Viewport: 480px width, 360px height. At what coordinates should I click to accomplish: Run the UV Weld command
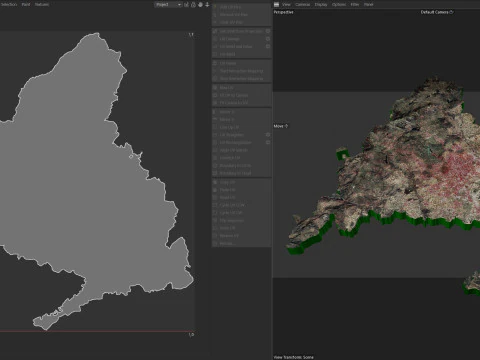pos(242,54)
